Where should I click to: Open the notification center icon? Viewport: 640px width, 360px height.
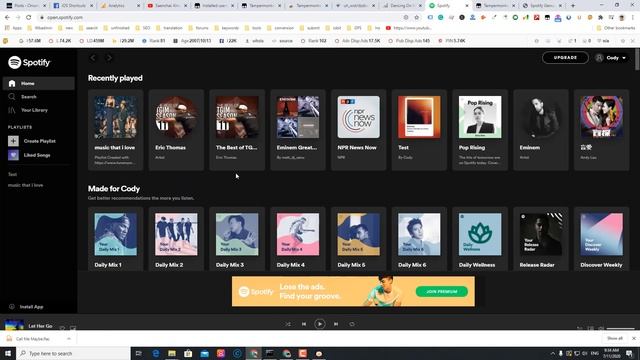coord(630,353)
